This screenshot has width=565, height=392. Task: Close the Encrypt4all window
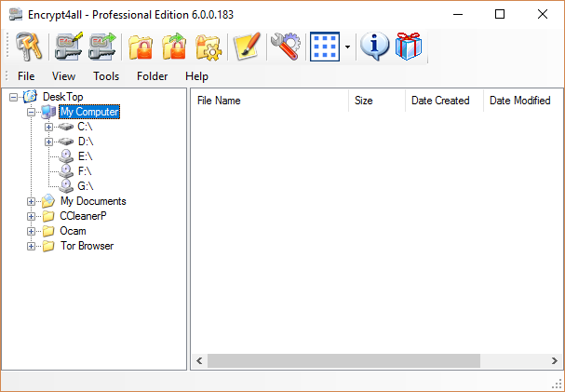[543, 14]
